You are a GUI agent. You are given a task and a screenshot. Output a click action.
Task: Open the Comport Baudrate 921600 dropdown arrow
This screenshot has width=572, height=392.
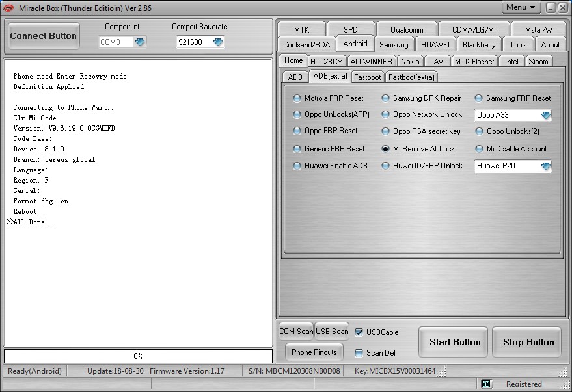click(x=218, y=42)
